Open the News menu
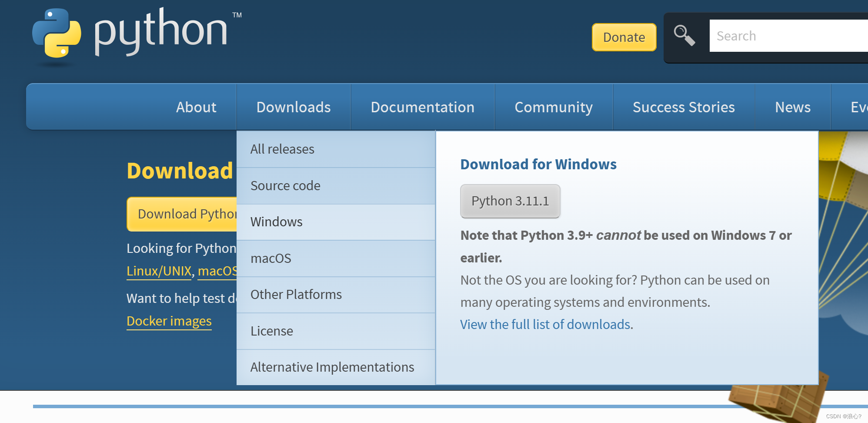 coord(793,107)
